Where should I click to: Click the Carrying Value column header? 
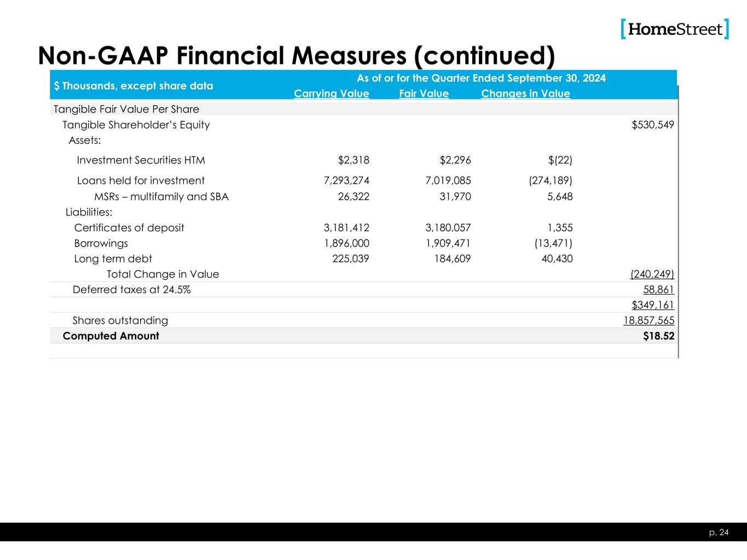pyautogui.click(x=332, y=94)
